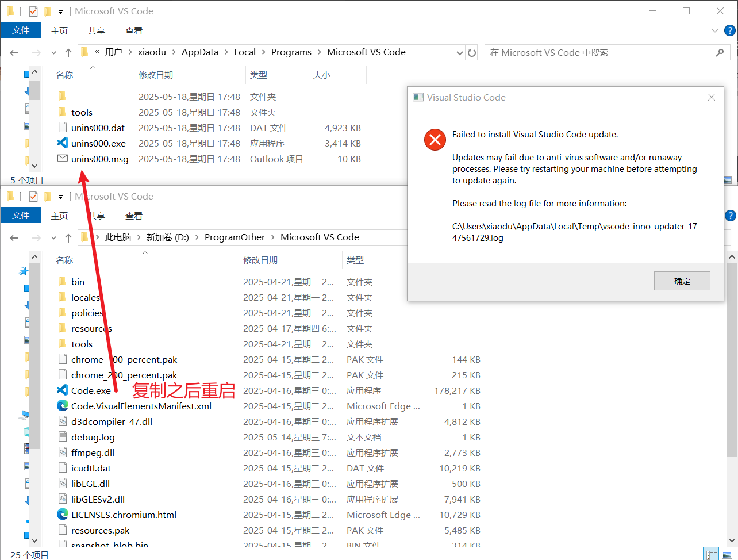Click 确定 in the error dialog
This screenshot has height=560, width=738.
682,281
